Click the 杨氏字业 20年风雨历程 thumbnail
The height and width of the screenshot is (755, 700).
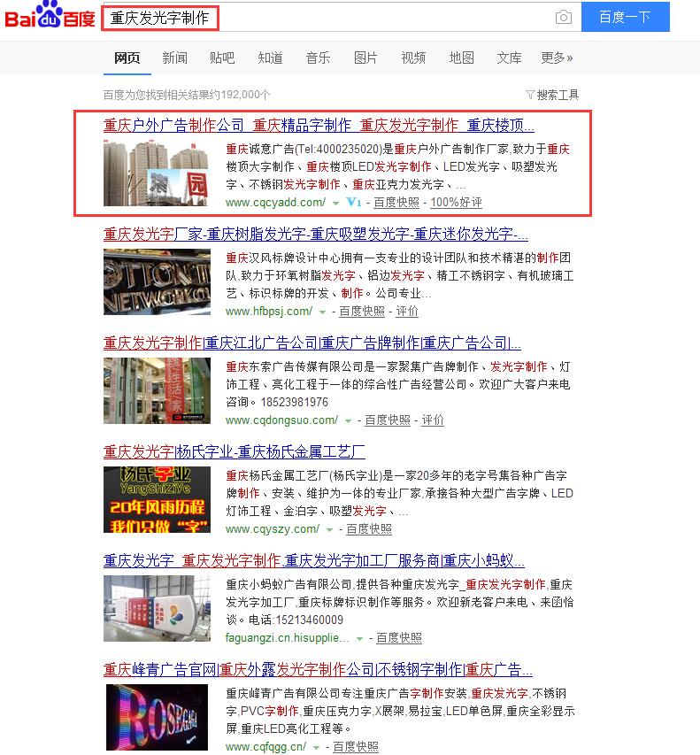tap(157, 499)
